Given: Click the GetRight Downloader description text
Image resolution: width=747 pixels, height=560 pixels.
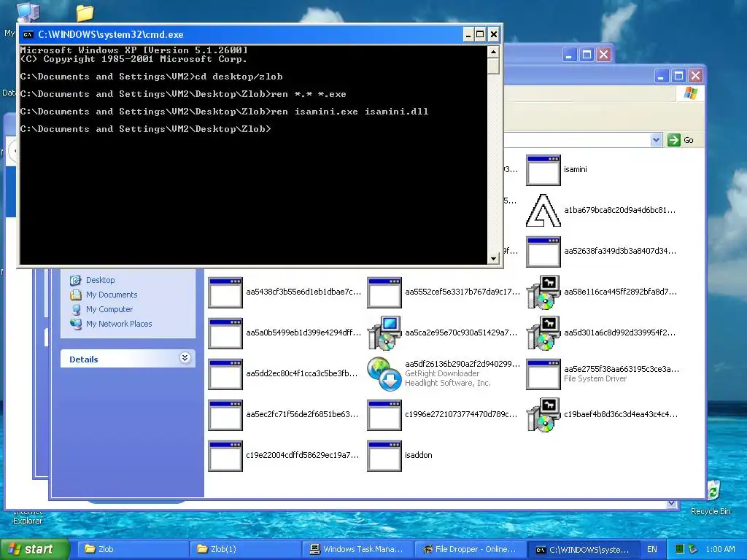Looking at the screenshot, I should 442,374.
